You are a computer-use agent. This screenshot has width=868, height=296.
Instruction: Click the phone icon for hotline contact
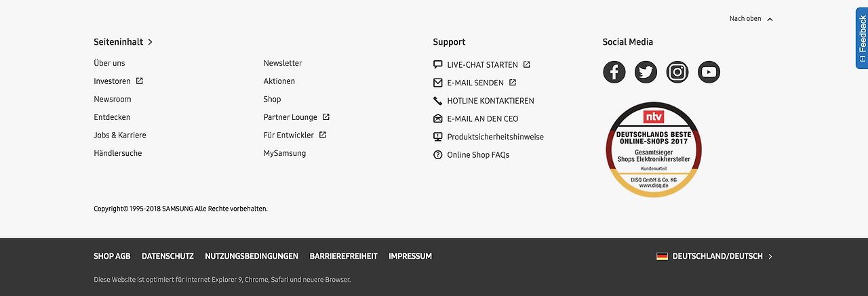click(438, 101)
